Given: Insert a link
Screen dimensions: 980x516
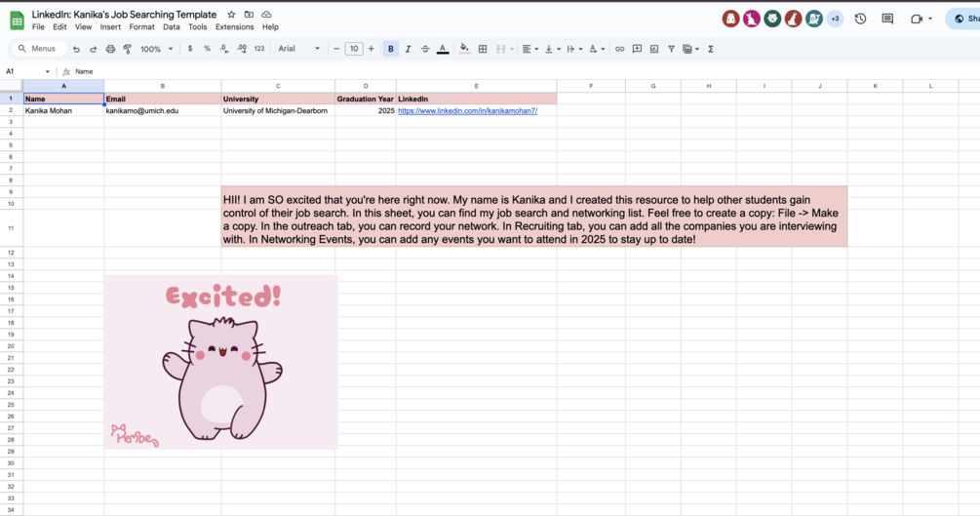Looking at the screenshot, I should [619, 49].
